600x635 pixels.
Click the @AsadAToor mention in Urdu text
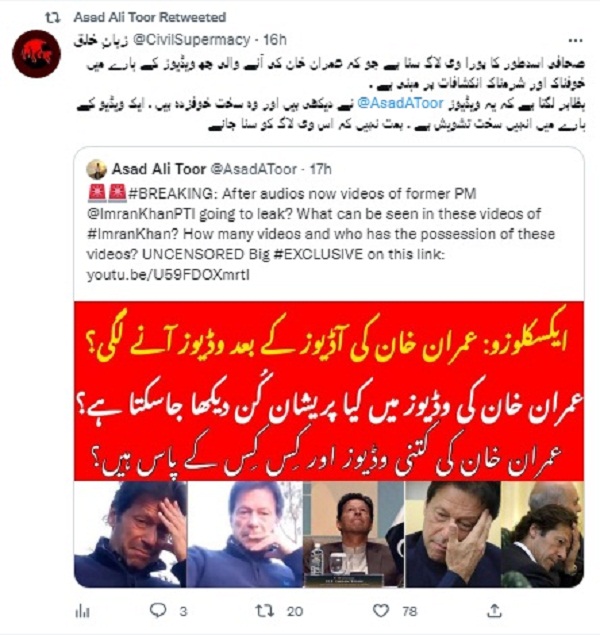(x=400, y=104)
